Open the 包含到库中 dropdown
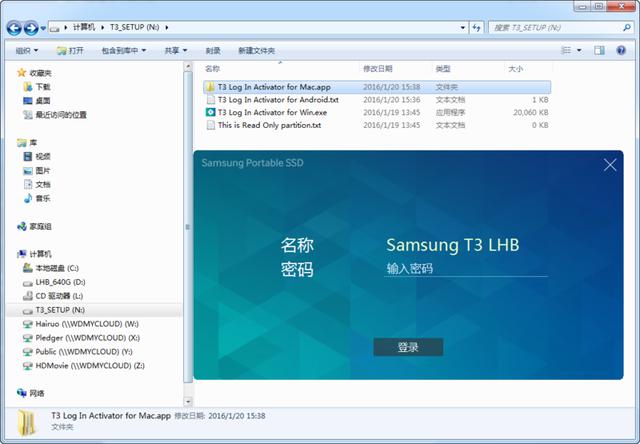The width and height of the screenshot is (640, 444). 123,51
